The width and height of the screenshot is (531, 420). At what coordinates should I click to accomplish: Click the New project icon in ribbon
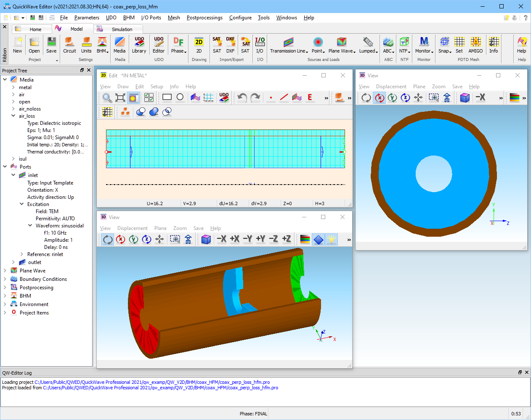pos(18,45)
